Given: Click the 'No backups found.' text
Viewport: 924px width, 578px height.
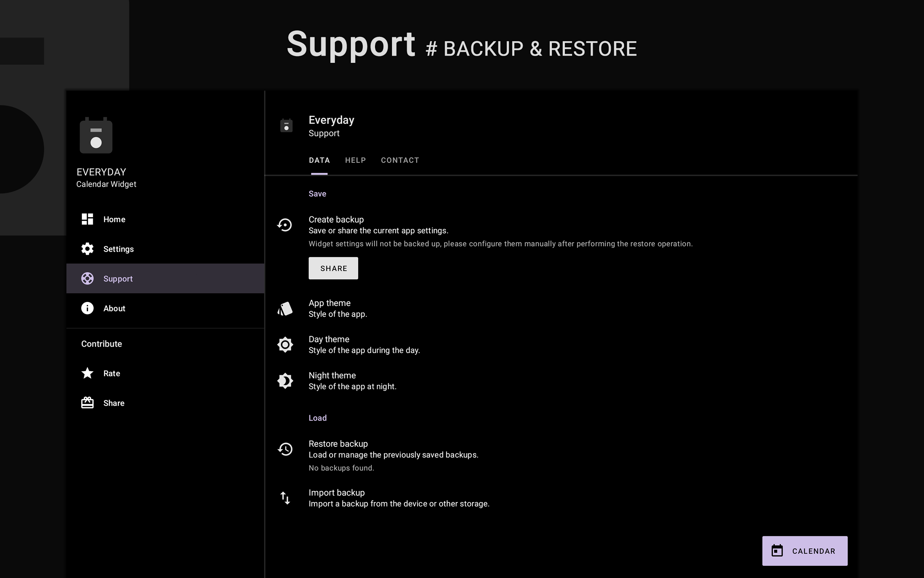Looking at the screenshot, I should 341,468.
